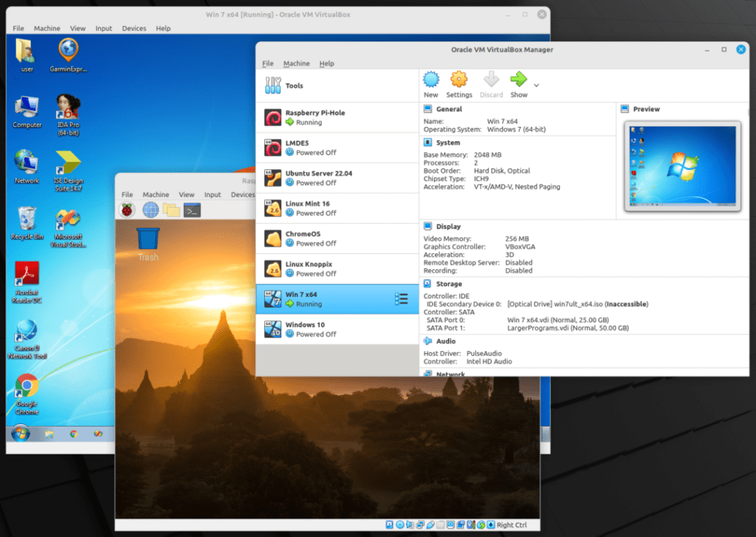This screenshot has height=537, width=756.
Task: Open Input menu in Raspberry VM window
Action: coord(213,194)
